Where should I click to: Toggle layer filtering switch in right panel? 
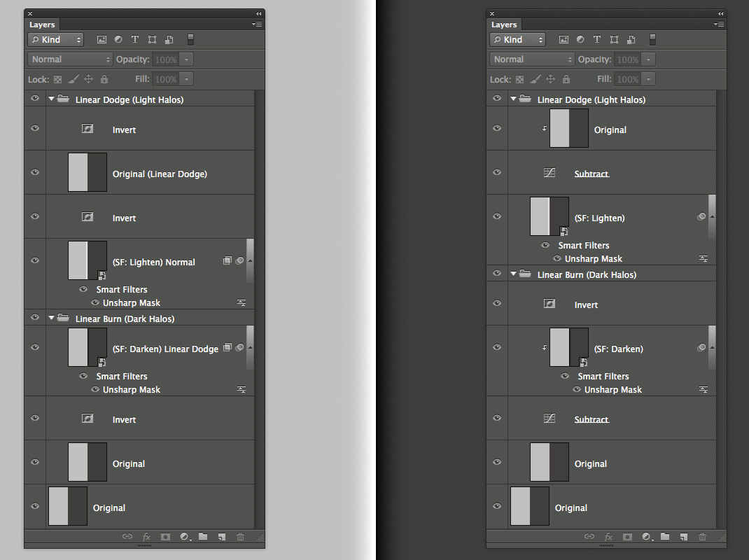(652, 40)
